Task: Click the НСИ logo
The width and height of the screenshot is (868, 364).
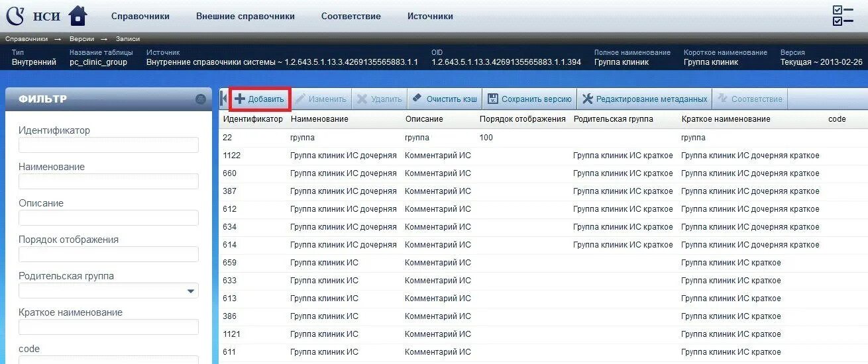Action: pyautogui.click(x=33, y=15)
